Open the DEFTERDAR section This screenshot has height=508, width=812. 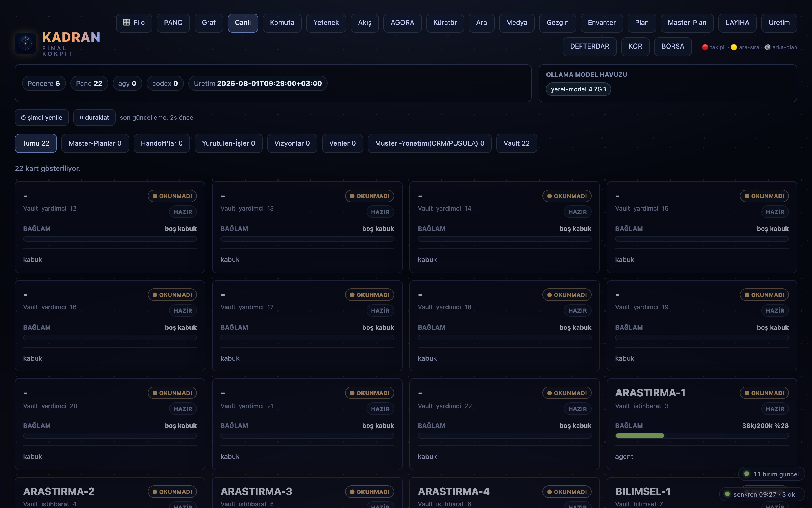[x=590, y=47]
